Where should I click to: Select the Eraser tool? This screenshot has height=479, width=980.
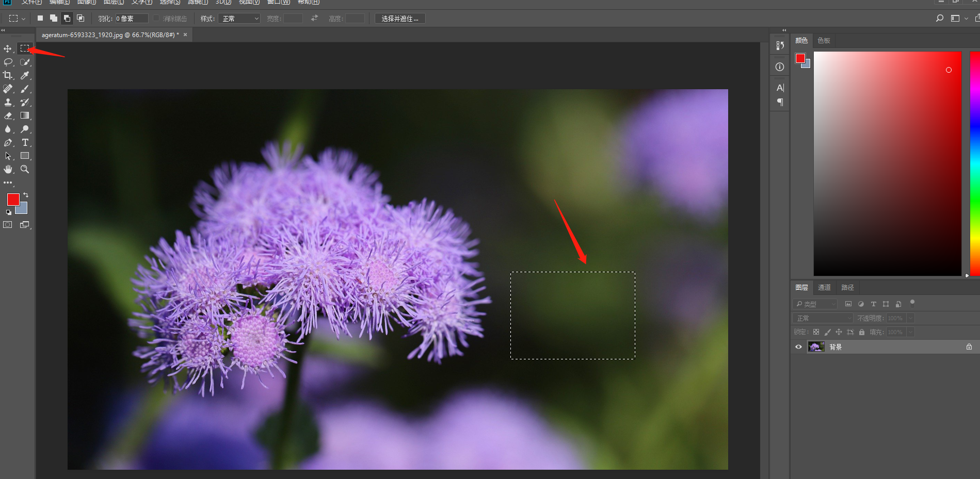click(x=8, y=115)
